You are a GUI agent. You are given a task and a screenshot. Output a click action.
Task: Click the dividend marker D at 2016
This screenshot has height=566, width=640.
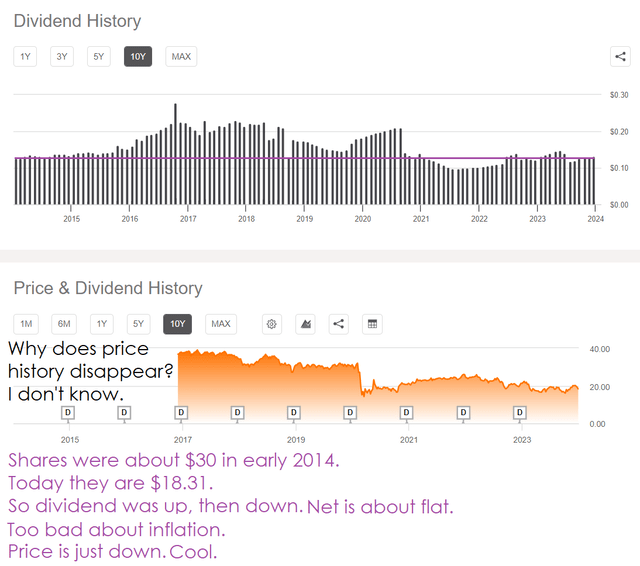click(124, 413)
